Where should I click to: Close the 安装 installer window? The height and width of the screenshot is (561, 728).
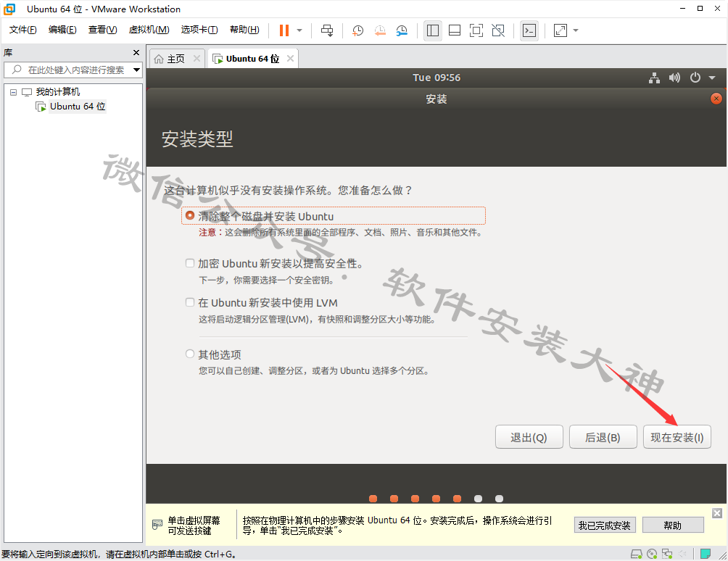click(x=716, y=99)
